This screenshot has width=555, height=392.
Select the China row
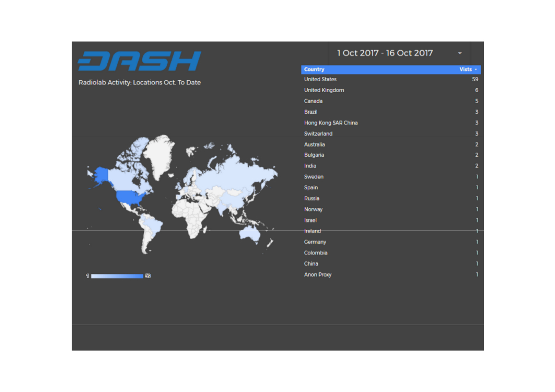tap(391, 264)
